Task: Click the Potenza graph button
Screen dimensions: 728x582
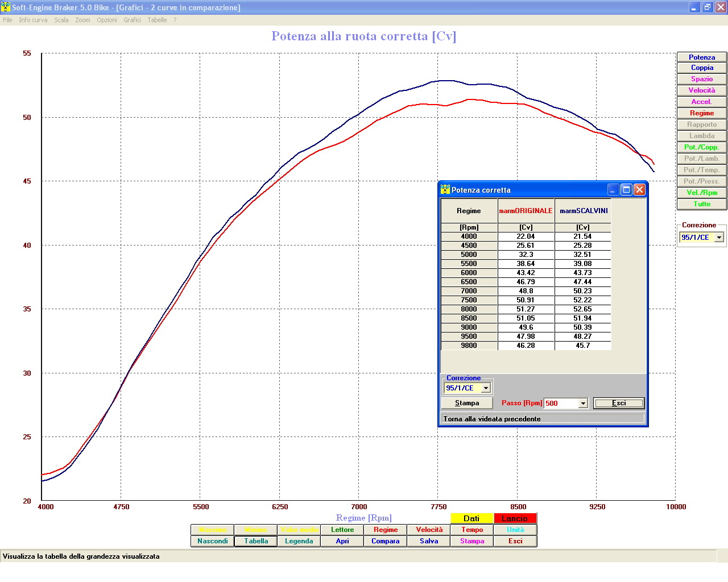Action: (x=702, y=57)
